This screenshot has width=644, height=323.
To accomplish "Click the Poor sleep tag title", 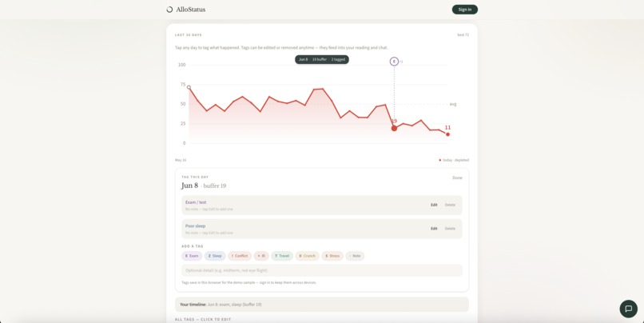I will point(195,226).
